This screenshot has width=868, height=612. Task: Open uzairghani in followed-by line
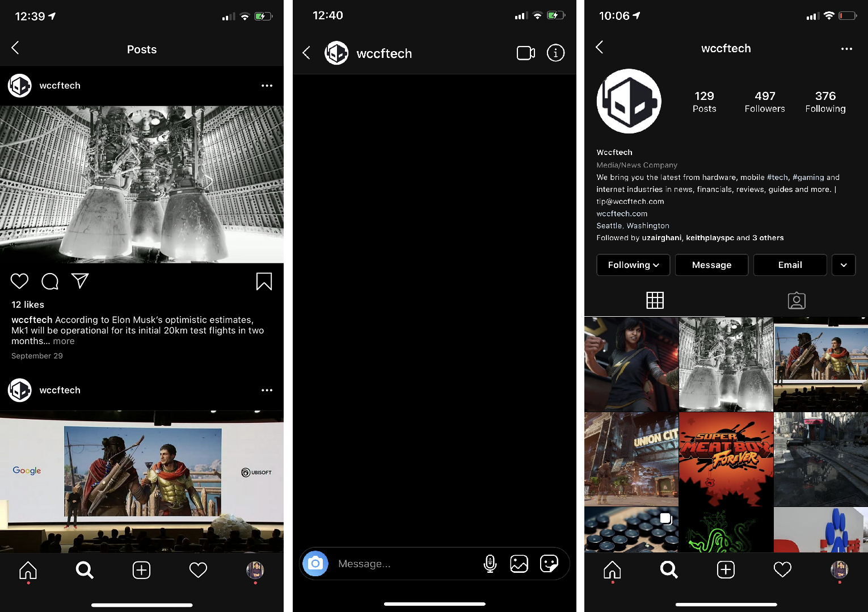[x=661, y=238]
